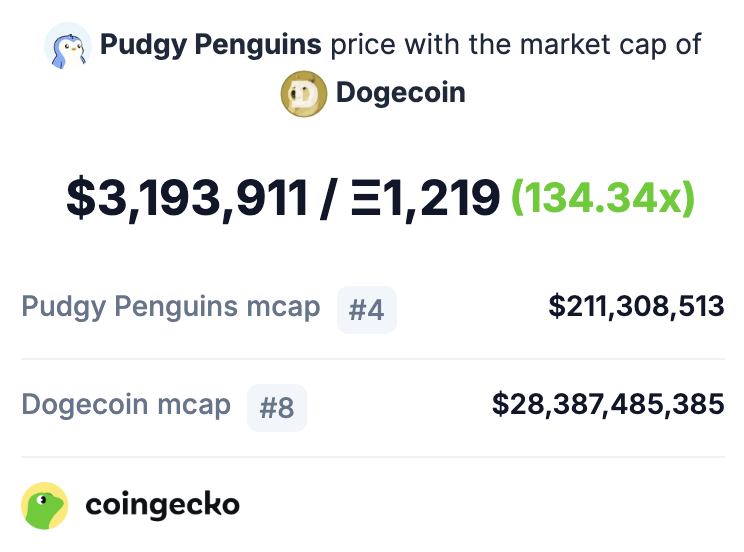Image resolution: width=744 pixels, height=552 pixels.
Task: Open the Pudgy Penguins title link
Action: (x=210, y=45)
